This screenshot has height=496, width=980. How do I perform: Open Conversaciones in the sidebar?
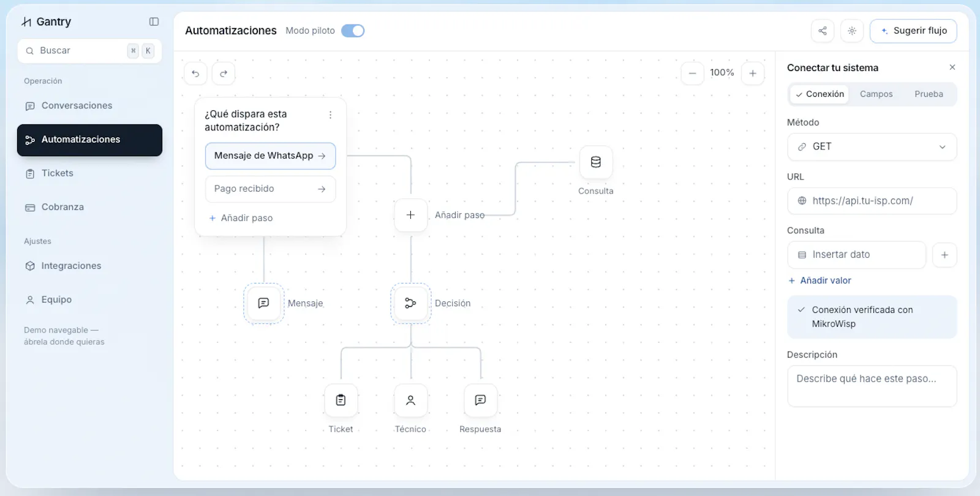[89, 106]
